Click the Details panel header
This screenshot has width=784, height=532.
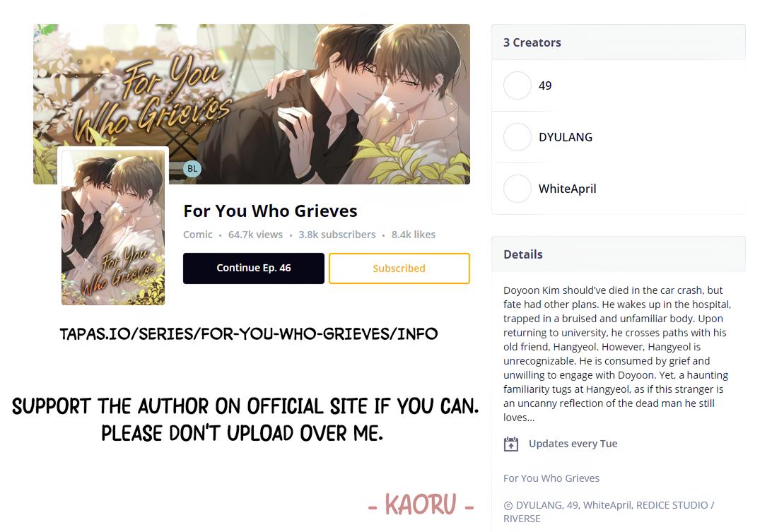(x=619, y=254)
